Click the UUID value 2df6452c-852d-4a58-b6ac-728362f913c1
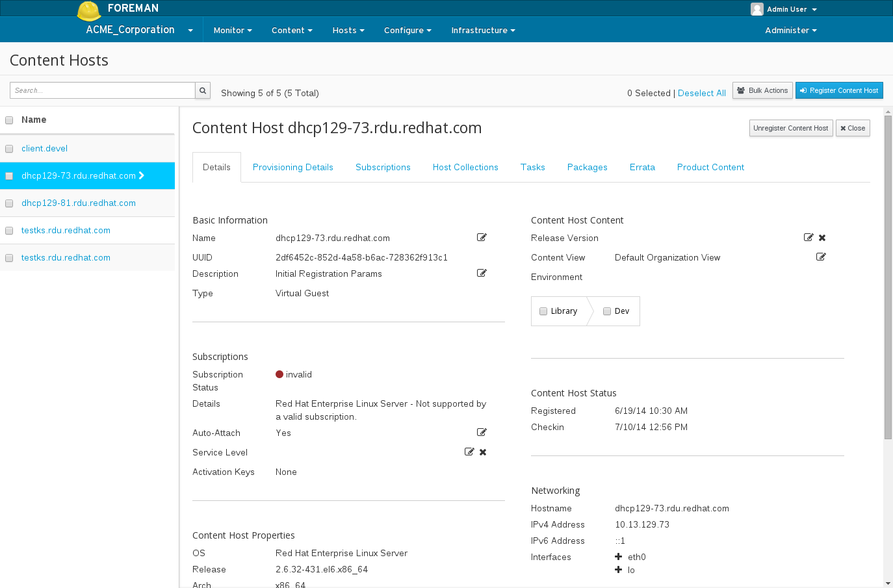Image resolution: width=893 pixels, height=588 pixels. pyautogui.click(x=361, y=257)
